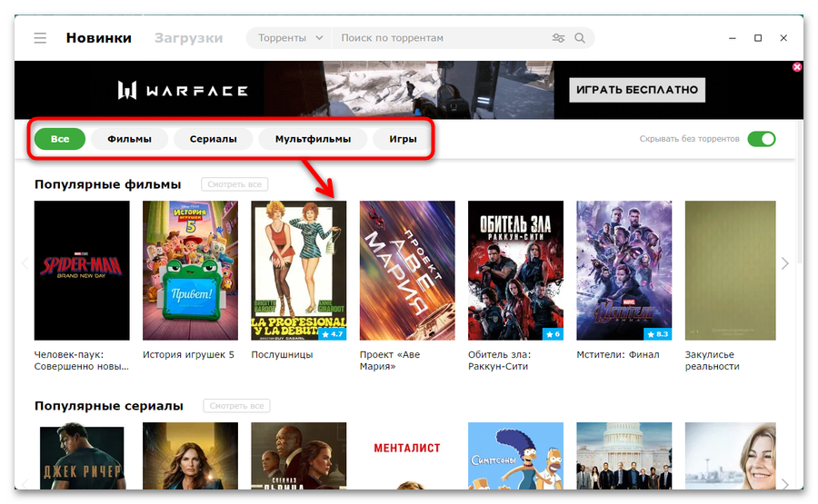
Task: Switch to Загрузки tab
Action: coord(188,38)
